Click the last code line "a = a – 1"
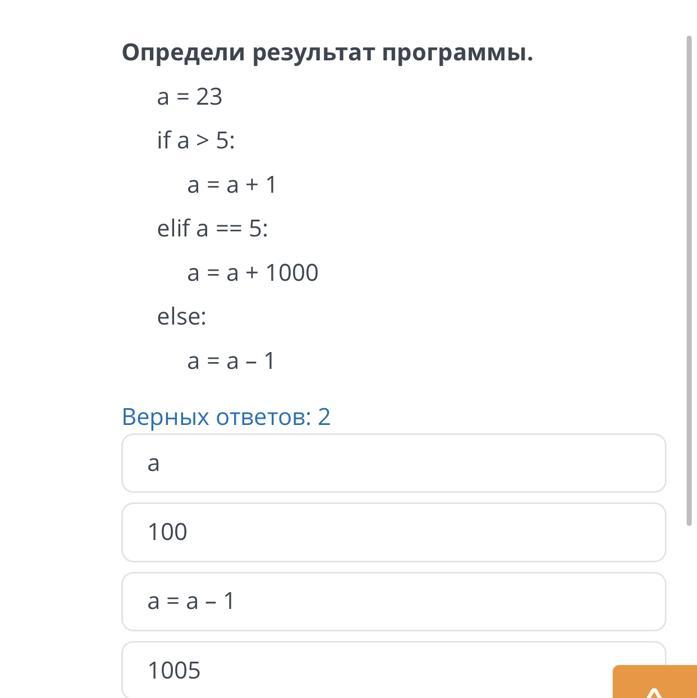Viewport: 697px width, 698px height. pyautogui.click(x=230, y=361)
